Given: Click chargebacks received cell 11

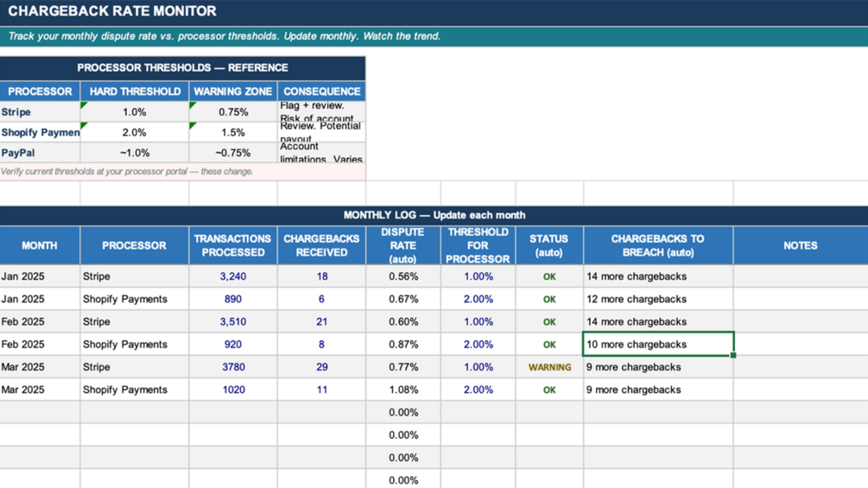Looking at the screenshot, I should [x=321, y=390].
